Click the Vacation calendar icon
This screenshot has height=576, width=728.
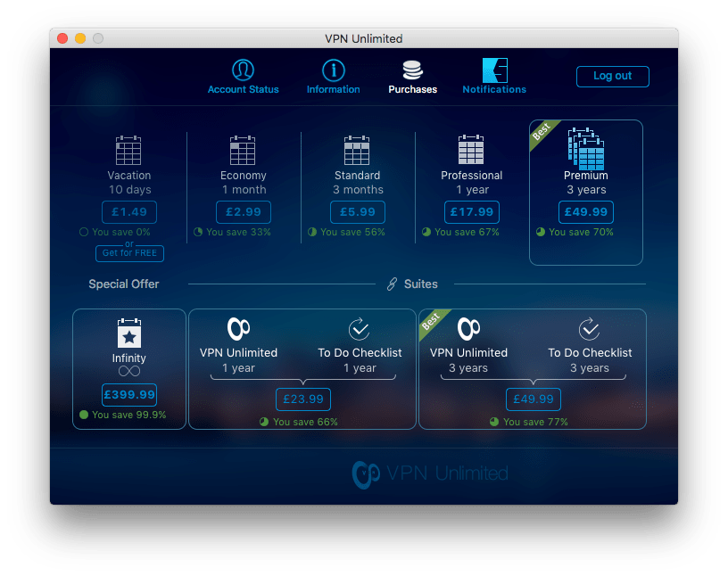click(x=129, y=150)
